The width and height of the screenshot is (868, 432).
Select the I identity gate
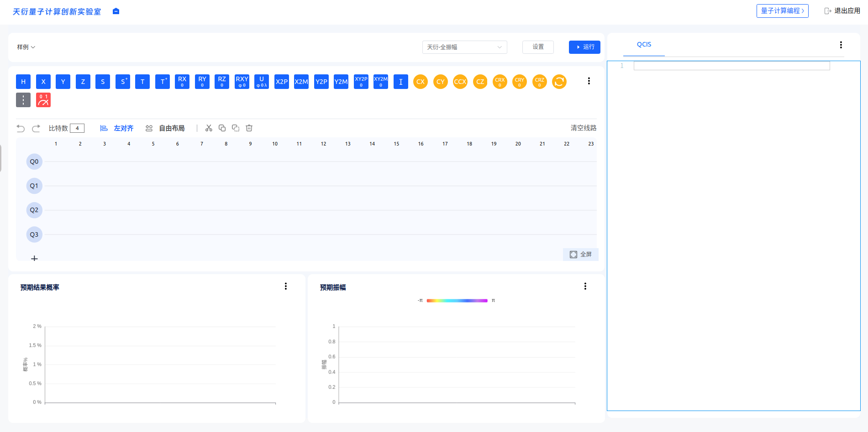(x=401, y=82)
